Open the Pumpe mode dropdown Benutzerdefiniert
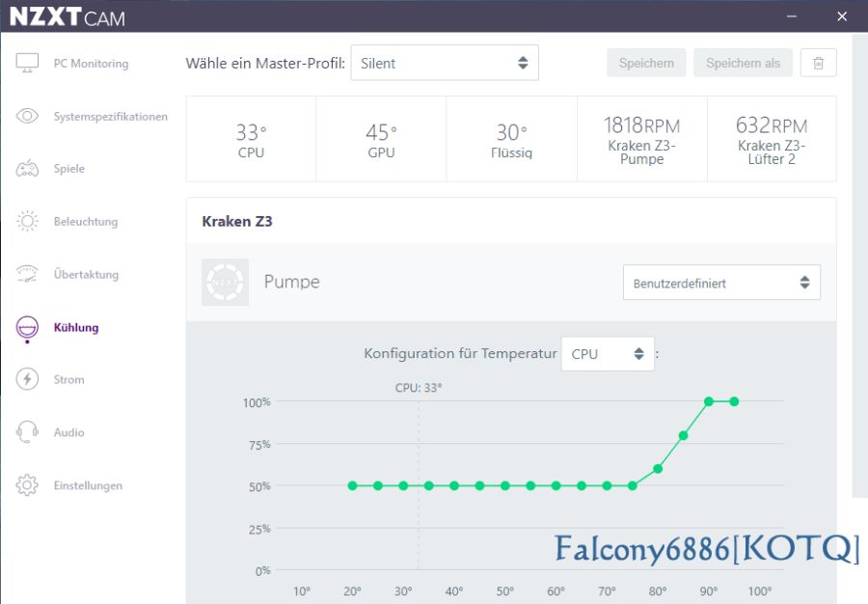 pos(721,283)
